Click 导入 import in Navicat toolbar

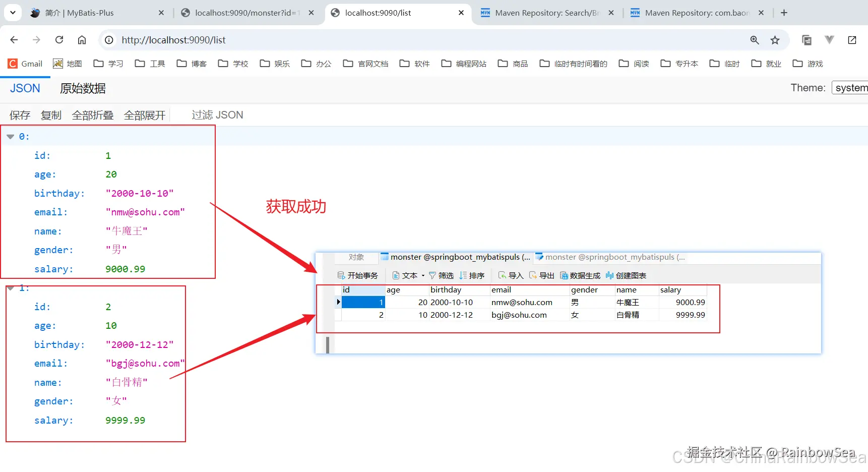(511, 275)
